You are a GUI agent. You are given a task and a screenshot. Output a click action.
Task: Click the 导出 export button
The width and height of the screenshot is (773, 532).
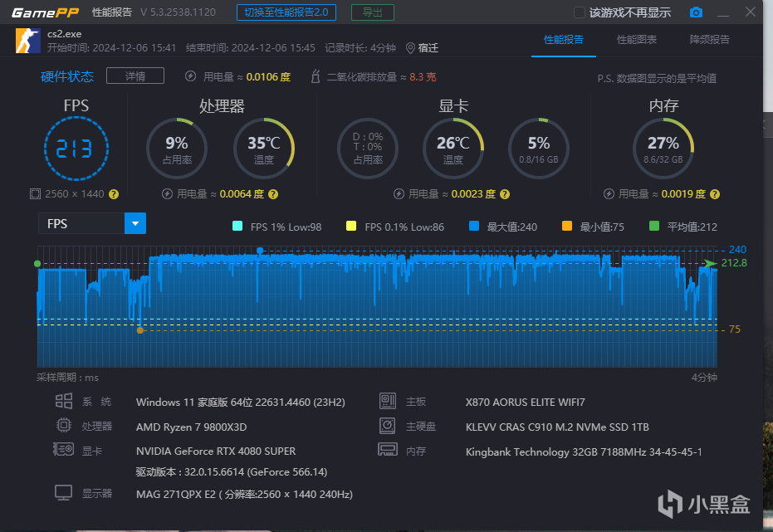click(x=373, y=12)
